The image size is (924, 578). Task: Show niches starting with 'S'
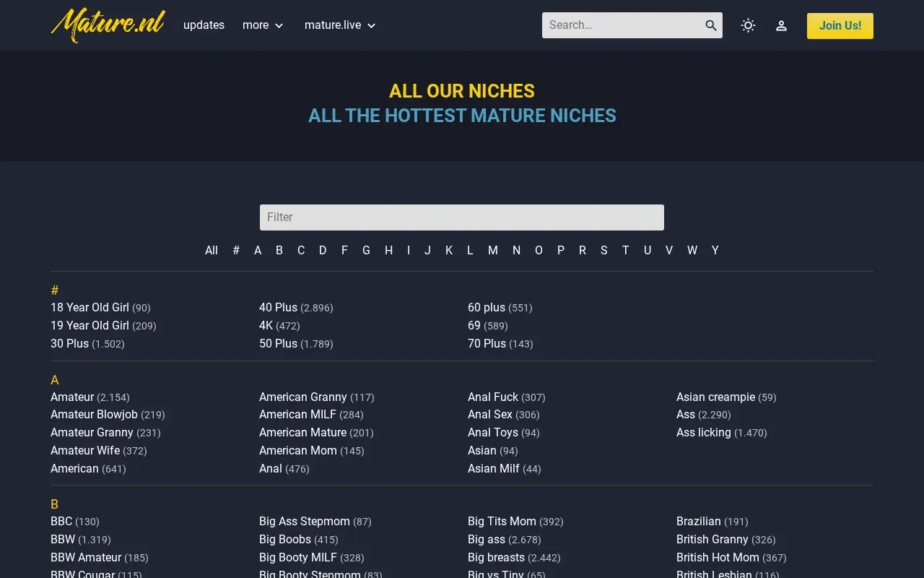[x=604, y=251]
